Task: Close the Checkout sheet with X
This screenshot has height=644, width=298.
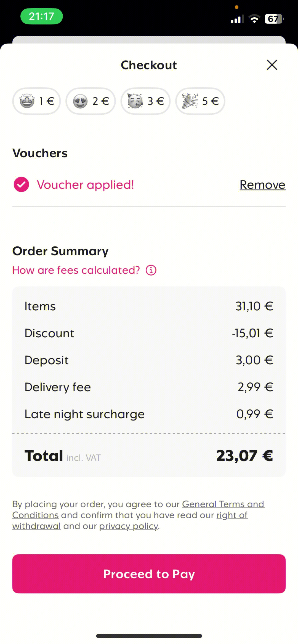Action: point(272,65)
